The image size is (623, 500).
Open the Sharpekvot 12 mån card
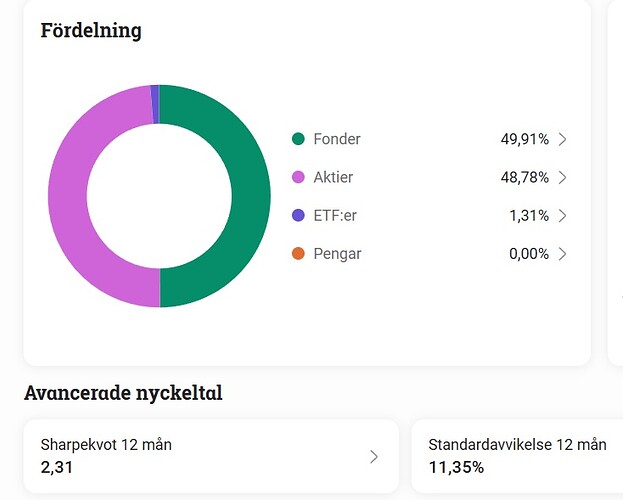point(211,456)
